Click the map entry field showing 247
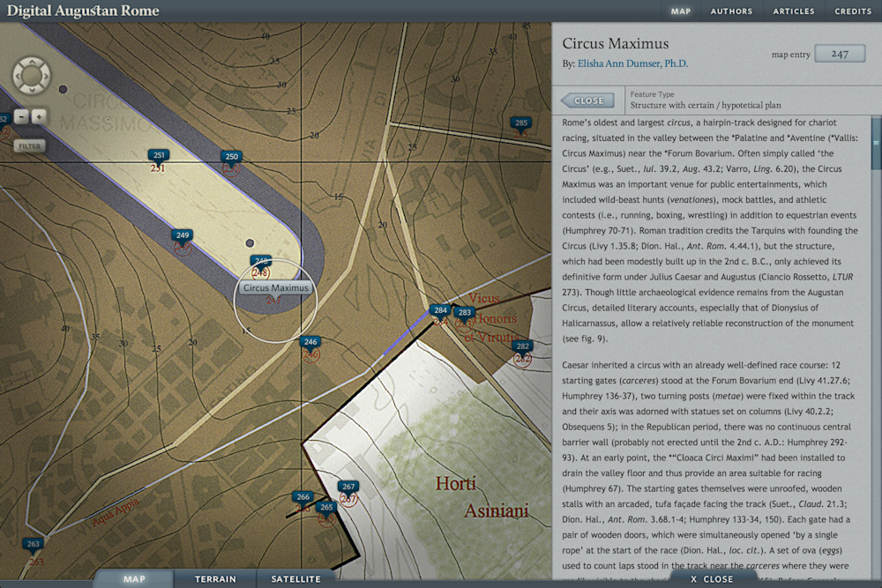The height and width of the screenshot is (588, 882). pyautogui.click(x=840, y=54)
